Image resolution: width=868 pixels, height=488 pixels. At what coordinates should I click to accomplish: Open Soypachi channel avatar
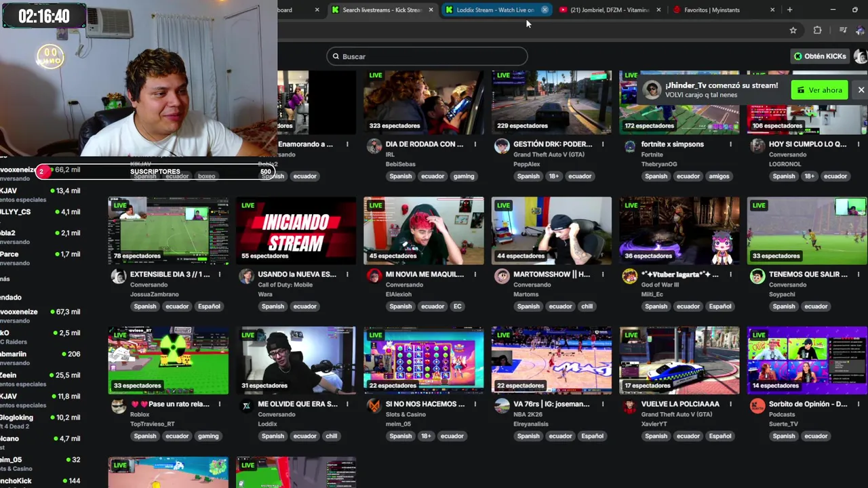pos(757,276)
